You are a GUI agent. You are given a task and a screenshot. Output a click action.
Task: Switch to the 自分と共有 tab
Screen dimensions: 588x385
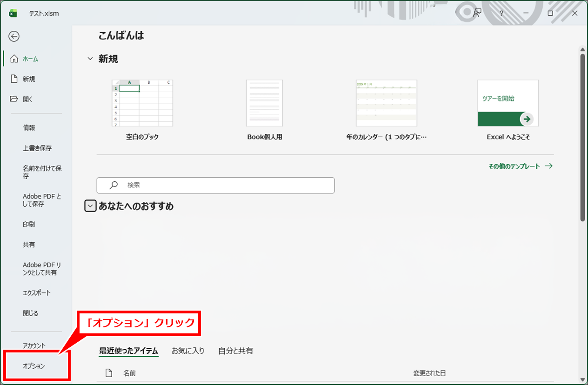(x=235, y=351)
